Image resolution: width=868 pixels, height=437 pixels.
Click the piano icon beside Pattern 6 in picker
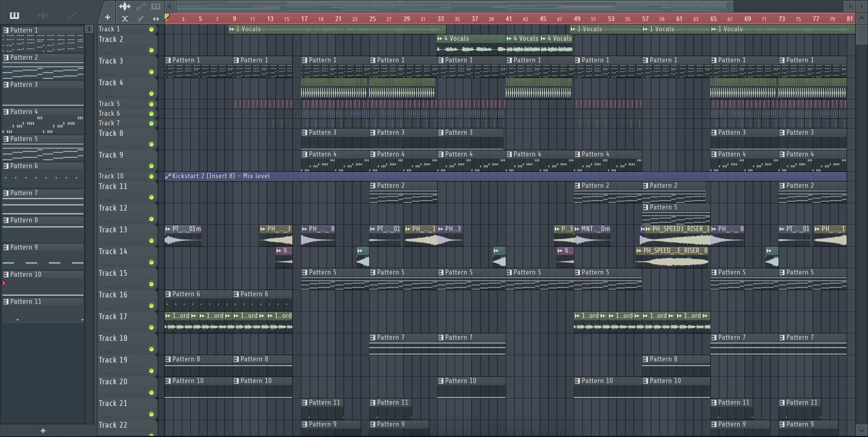point(6,166)
